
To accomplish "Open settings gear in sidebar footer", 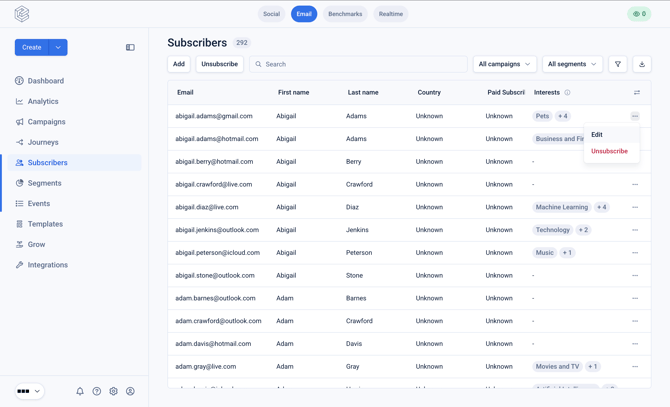I will (x=113, y=391).
